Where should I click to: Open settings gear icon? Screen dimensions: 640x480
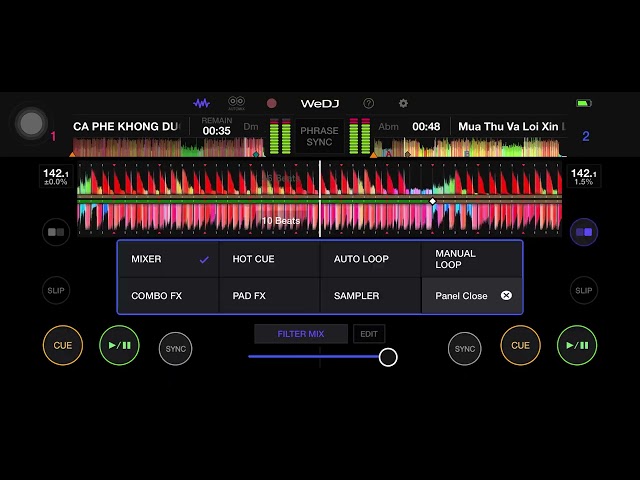pyautogui.click(x=403, y=103)
